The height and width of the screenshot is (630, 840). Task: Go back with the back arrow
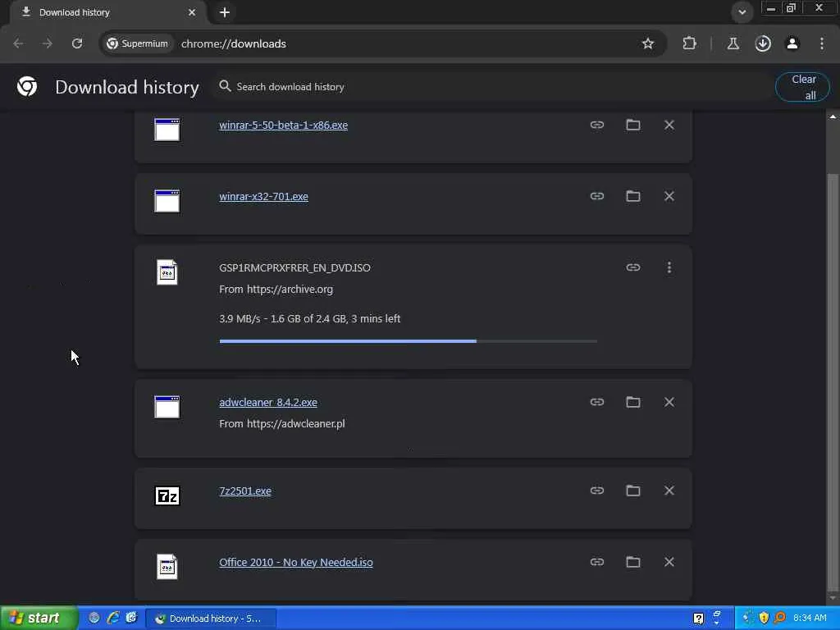(x=18, y=43)
